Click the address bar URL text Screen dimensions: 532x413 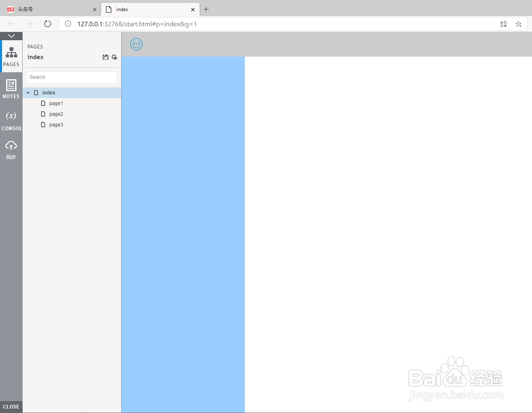137,24
